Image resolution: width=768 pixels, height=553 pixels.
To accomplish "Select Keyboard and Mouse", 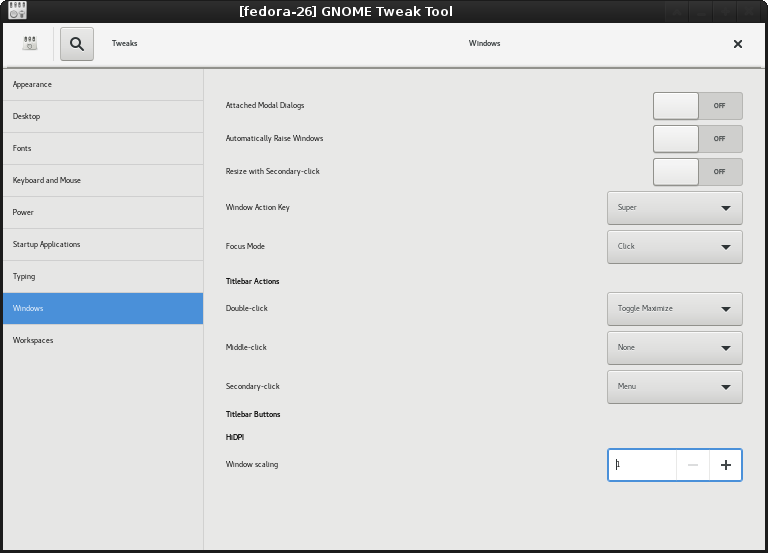I will coord(103,180).
